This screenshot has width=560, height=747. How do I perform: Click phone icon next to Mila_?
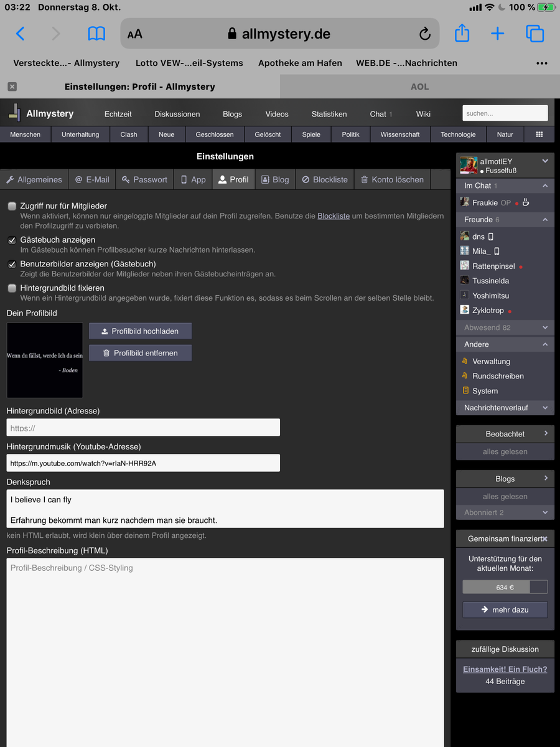click(x=497, y=251)
